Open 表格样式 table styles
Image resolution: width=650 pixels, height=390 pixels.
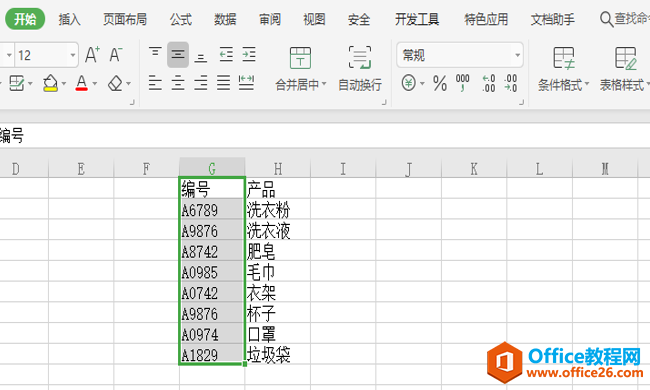point(624,69)
